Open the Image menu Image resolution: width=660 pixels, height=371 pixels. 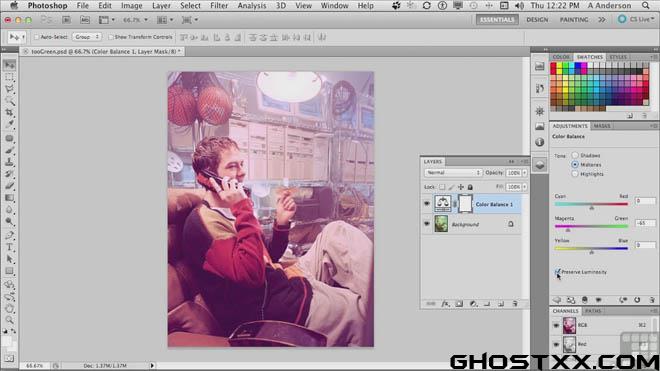(x=131, y=5)
